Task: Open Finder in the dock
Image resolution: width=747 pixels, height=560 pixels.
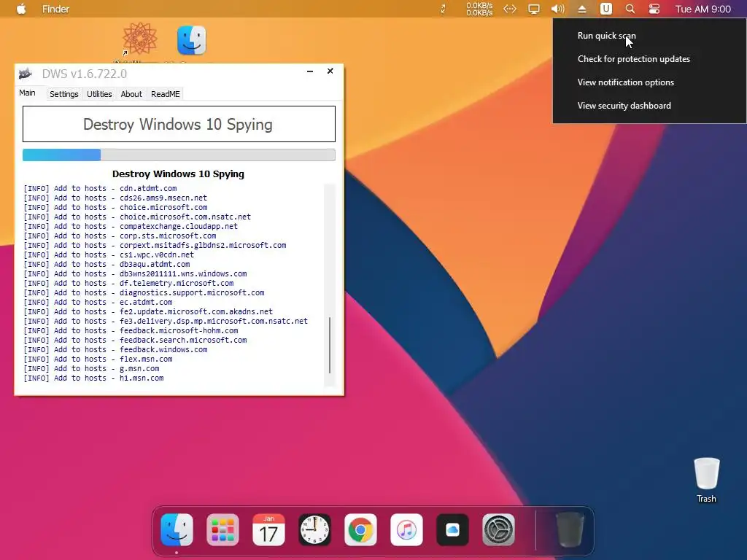Action: pyautogui.click(x=177, y=529)
